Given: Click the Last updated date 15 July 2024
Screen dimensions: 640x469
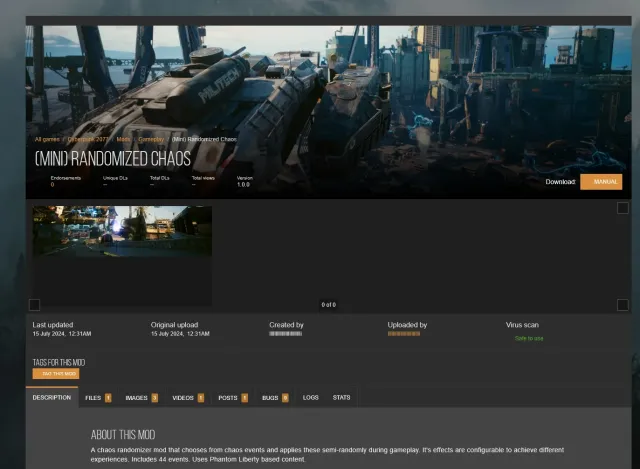Looking at the screenshot, I should click(x=62, y=334).
